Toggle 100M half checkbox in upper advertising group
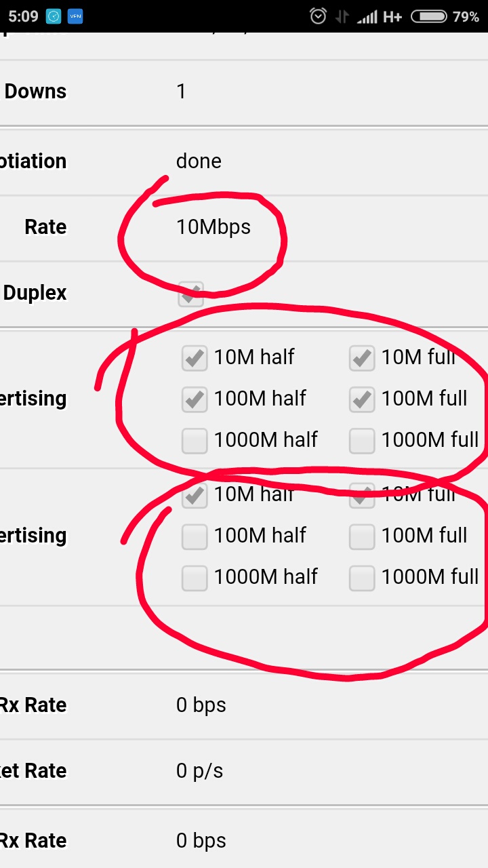 point(195,399)
